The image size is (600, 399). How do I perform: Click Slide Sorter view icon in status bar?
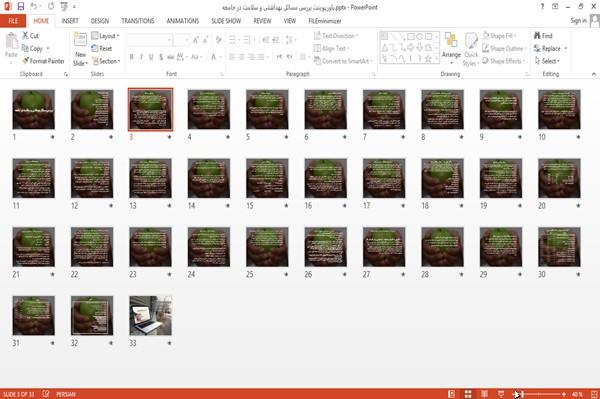(468, 394)
